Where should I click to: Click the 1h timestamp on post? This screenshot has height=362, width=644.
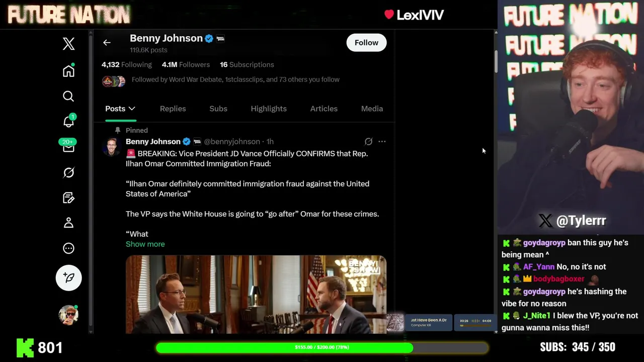coord(270,142)
